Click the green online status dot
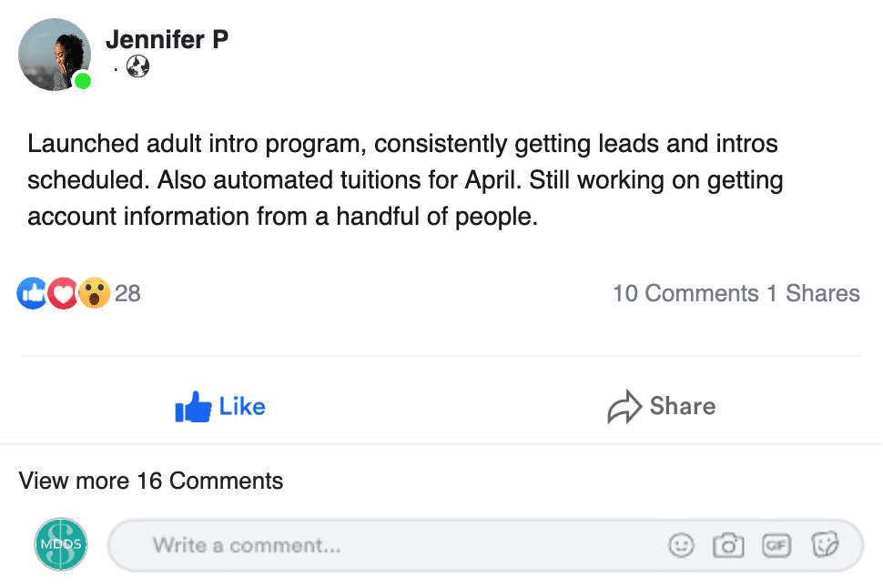This screenshot has width=883, height=588. pyautogui.click(x=83, y=82)
